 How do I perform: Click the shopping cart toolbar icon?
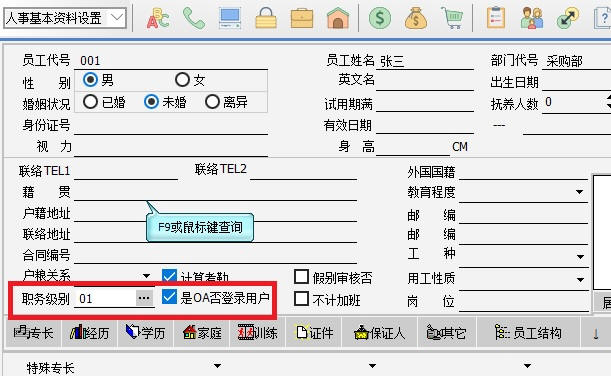click(x=452, y=18)
